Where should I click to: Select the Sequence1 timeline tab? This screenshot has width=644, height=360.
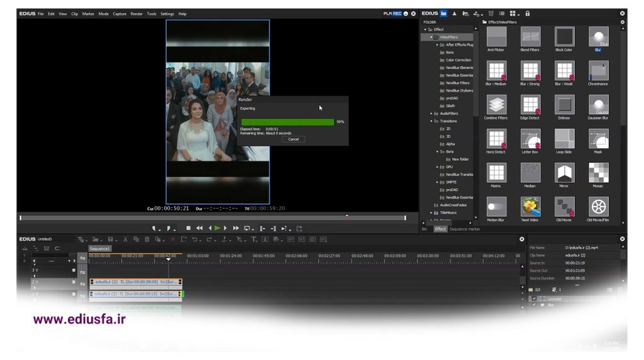100,249
